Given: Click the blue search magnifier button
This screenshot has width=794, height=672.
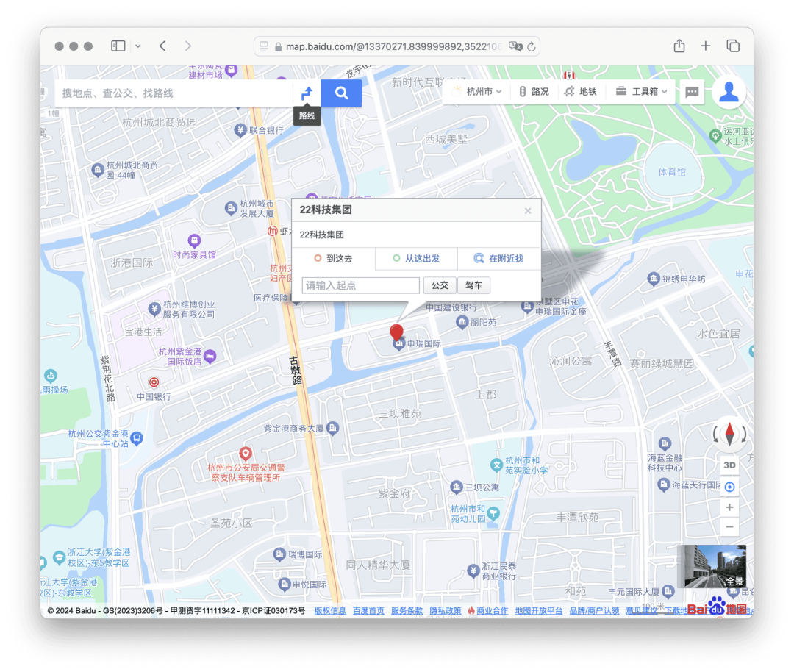Looking at the screenshot, I should [341, 93].
